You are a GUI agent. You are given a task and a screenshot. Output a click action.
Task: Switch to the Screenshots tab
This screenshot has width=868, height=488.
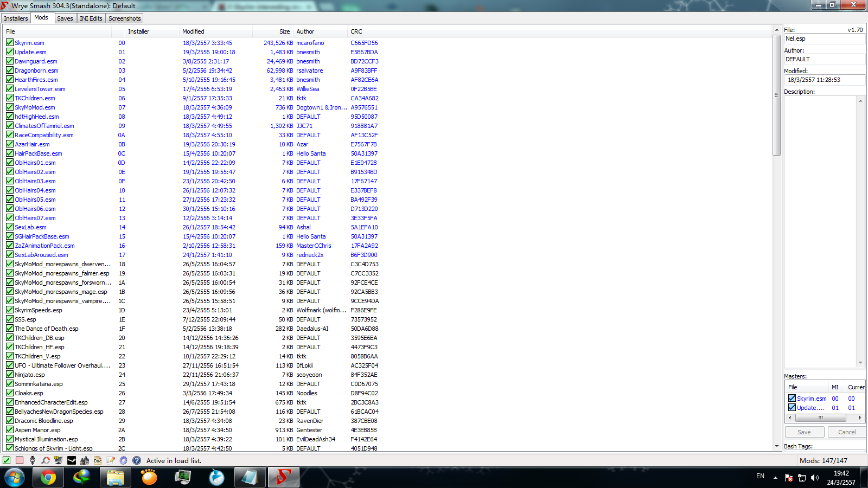[x=125, y=18]
